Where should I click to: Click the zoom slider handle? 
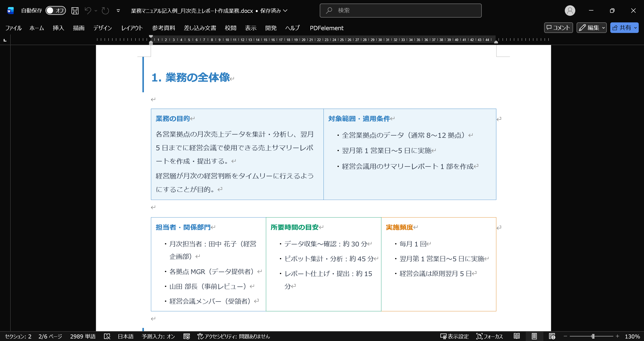tap(593, 336)
